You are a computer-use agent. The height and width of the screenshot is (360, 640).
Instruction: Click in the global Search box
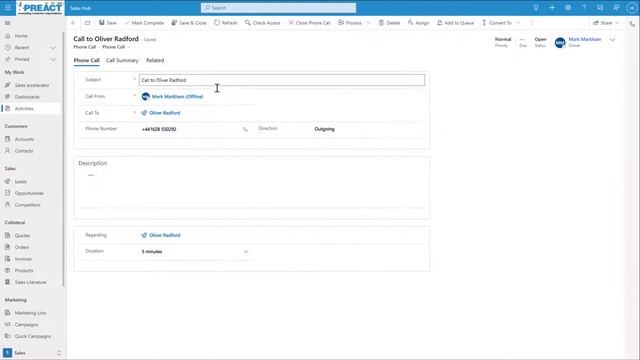tap(278, 8)
